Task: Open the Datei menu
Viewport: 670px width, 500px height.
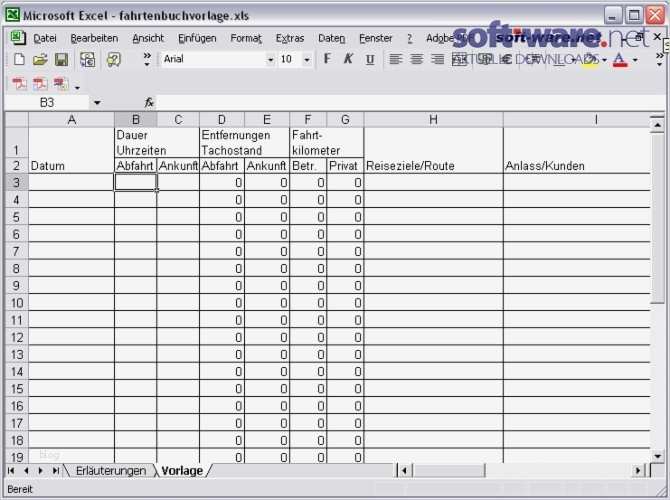Action: click(45, 38)
